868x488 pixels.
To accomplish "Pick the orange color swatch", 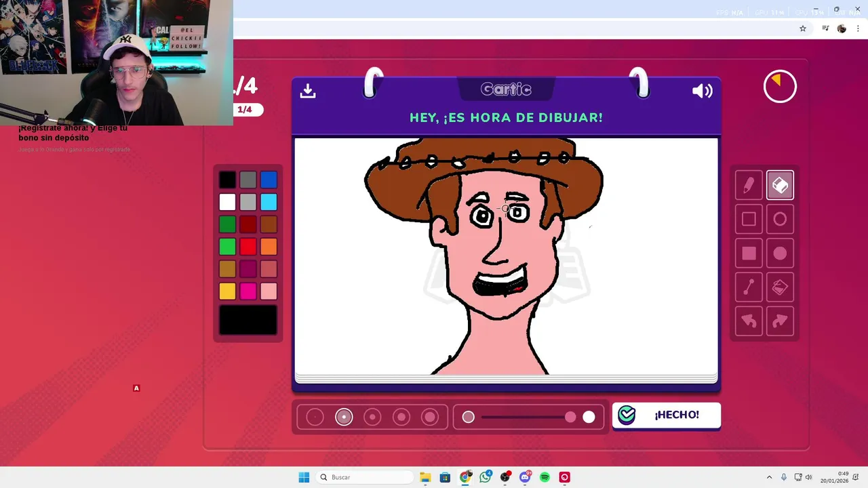I will 269,247.
